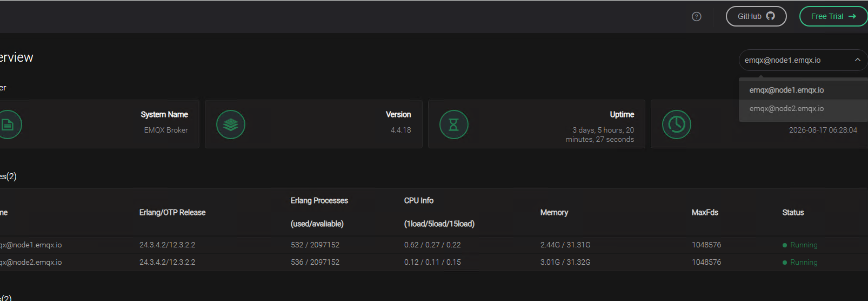
Task: Open the node selector dropdown emqx@node1.emqx.io
Action: coord(803,60)
